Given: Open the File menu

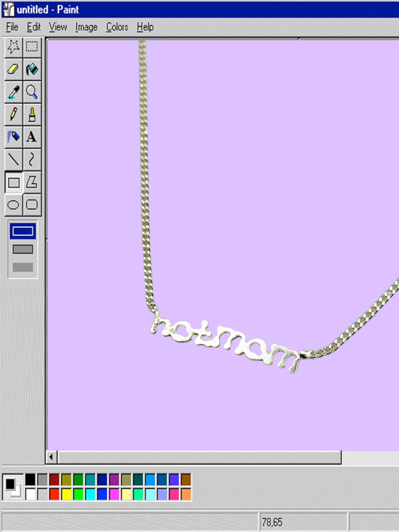Looking at the screenshot, I should pyautogui.click(x=12, y=27).
